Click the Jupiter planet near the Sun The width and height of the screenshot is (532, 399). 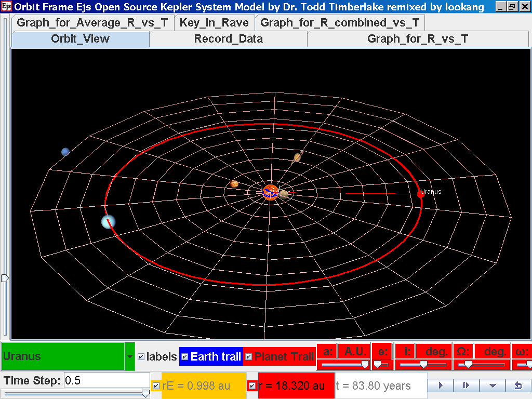coord(234,184)
